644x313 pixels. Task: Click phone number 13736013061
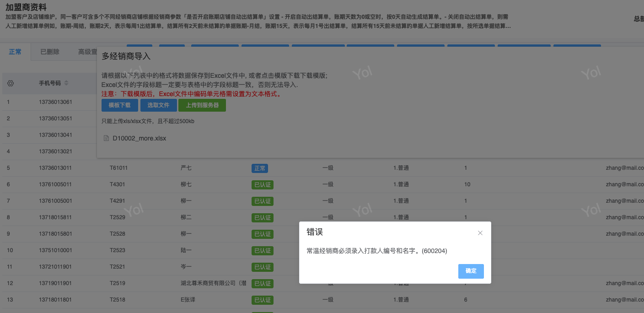coord(55,102)
